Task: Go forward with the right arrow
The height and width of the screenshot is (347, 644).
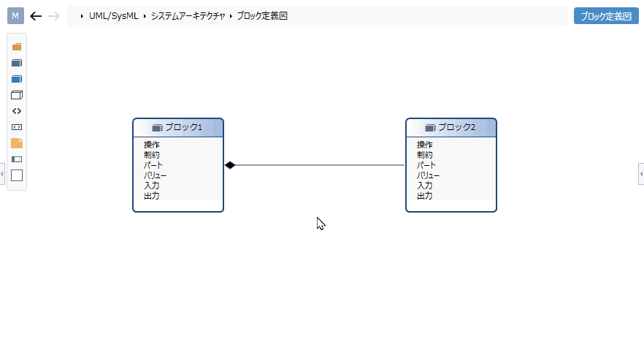Action: [x=54, y=16]
